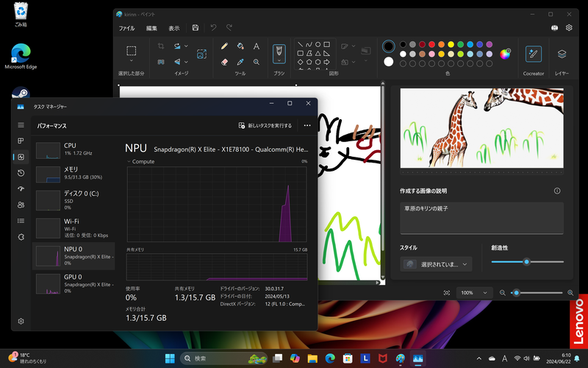Viewport: 588px width, 368px height.
Task: Expand Task Manager hamburger navigation menu
Action: click(21, 125)
